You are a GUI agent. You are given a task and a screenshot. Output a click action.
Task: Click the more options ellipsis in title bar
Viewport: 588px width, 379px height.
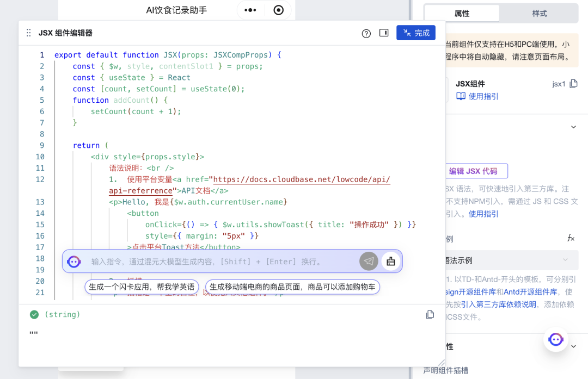coord(250,10)
